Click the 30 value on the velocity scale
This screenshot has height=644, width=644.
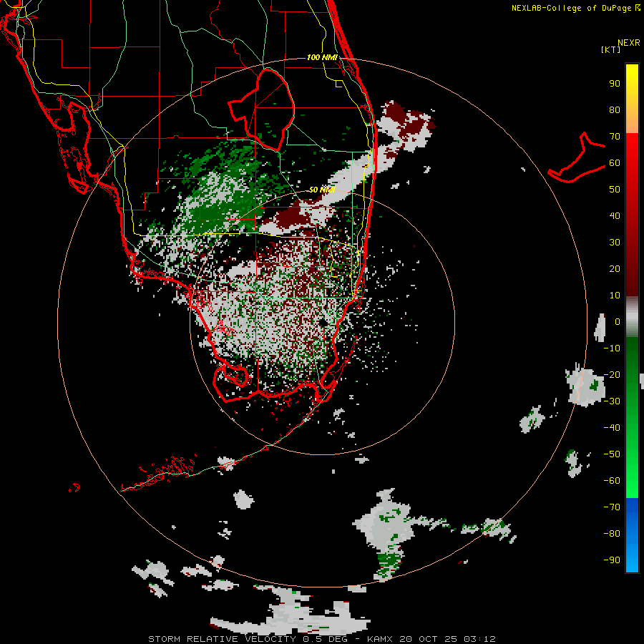(x=615, y=243)
